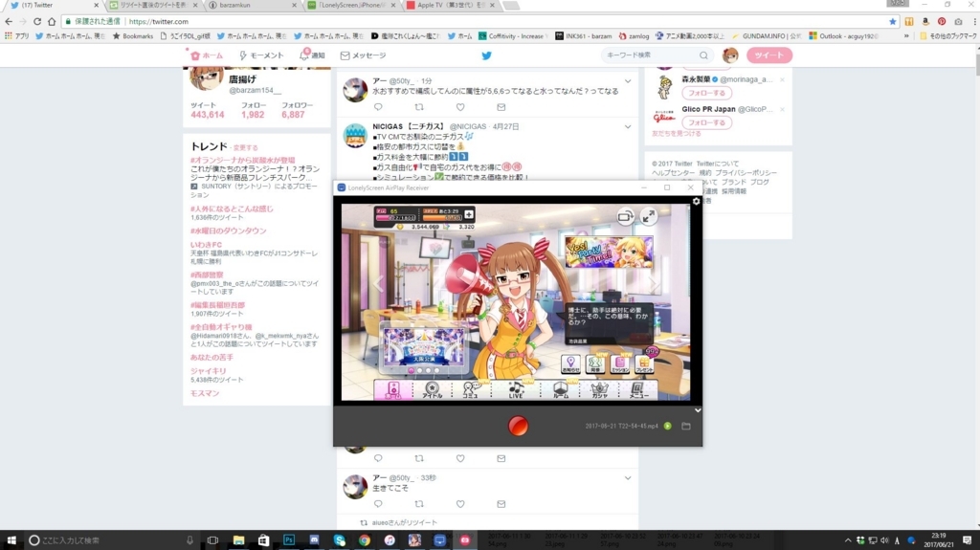This screenshot has width=980, height=550.
Task: Expand options chevron on the 生きてこそ tweet
Action: 628,478
